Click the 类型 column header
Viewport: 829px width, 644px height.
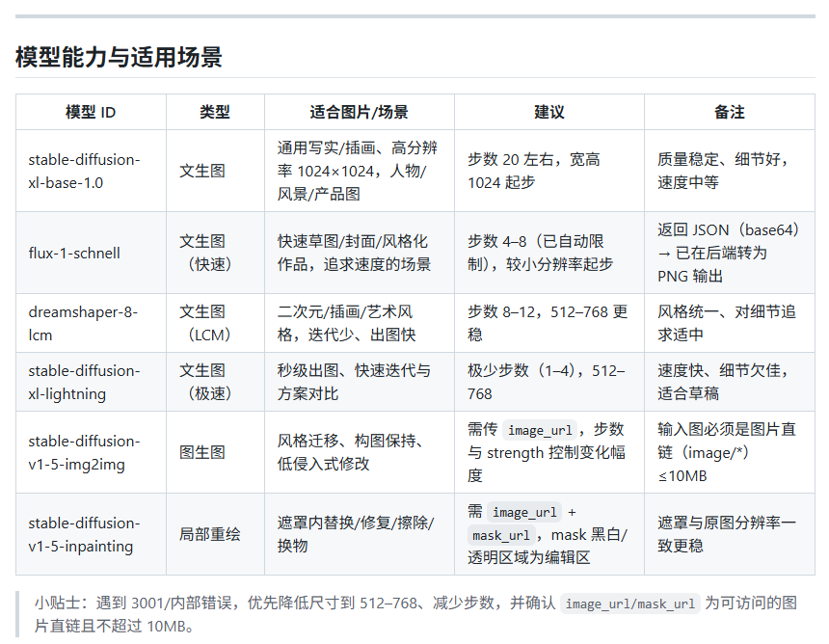[215, 112]
